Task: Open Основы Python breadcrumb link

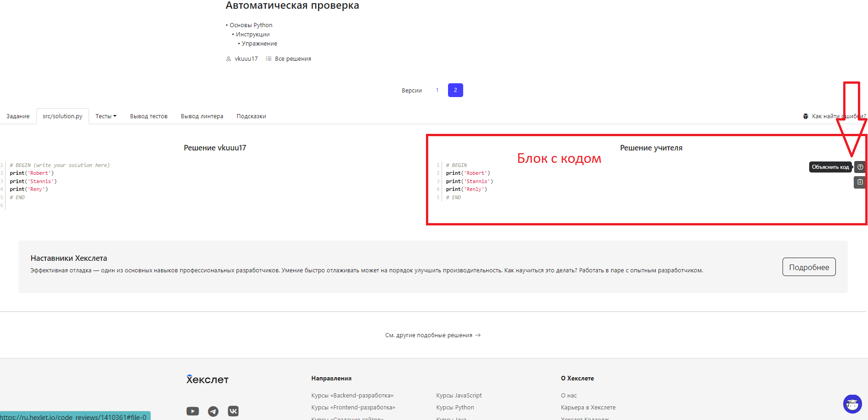Action: [x=251, y=25]
